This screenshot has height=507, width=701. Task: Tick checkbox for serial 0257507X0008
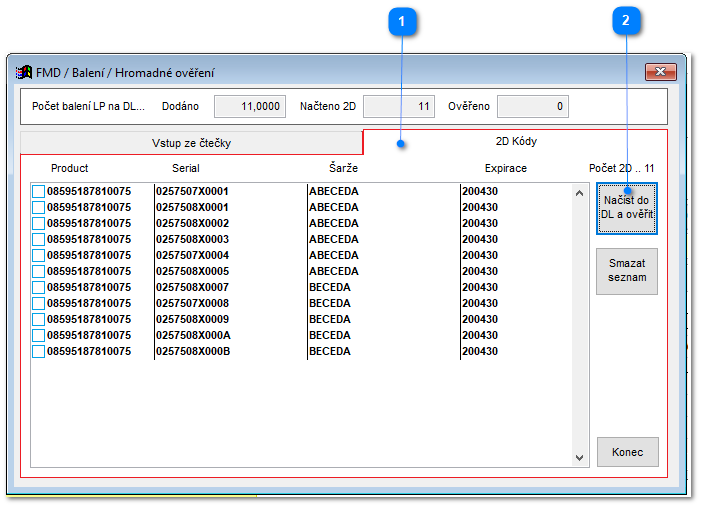coord(38,304)
